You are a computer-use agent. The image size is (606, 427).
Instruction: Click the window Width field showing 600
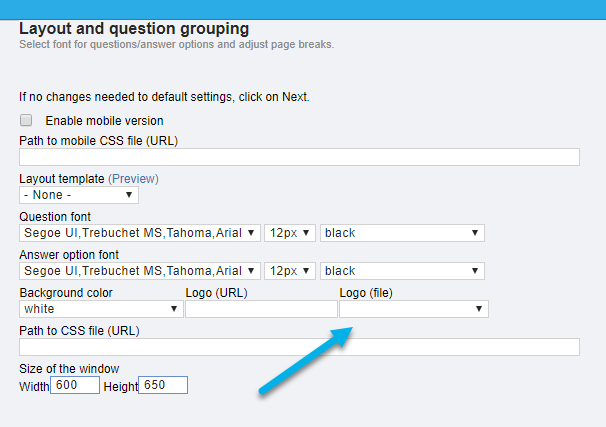75,385
